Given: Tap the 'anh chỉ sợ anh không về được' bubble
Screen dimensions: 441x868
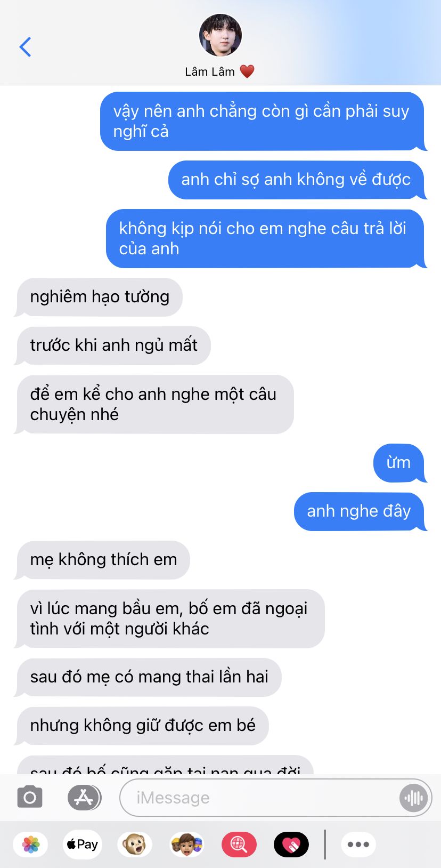Looking at the screenshot, I should coord(297,180).
